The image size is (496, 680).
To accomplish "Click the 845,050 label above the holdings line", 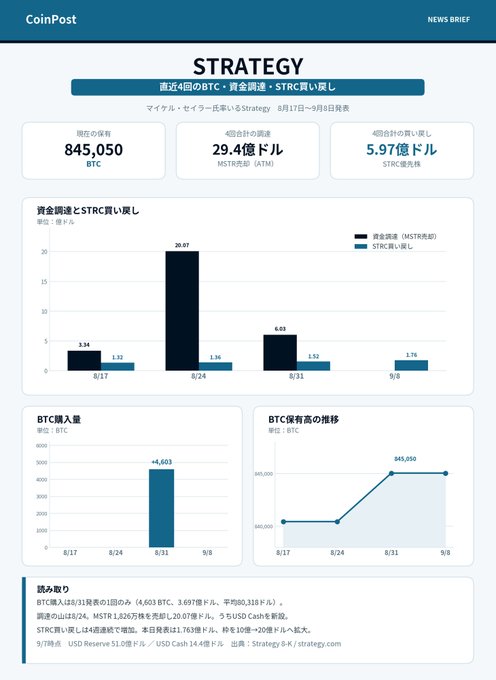I will click(405, 459).
